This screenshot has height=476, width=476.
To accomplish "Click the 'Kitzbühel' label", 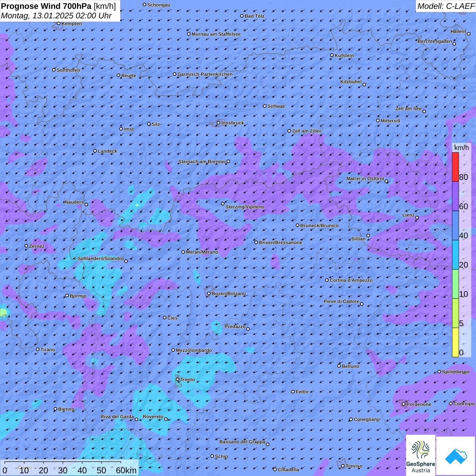I will click(x=351, y=82).
